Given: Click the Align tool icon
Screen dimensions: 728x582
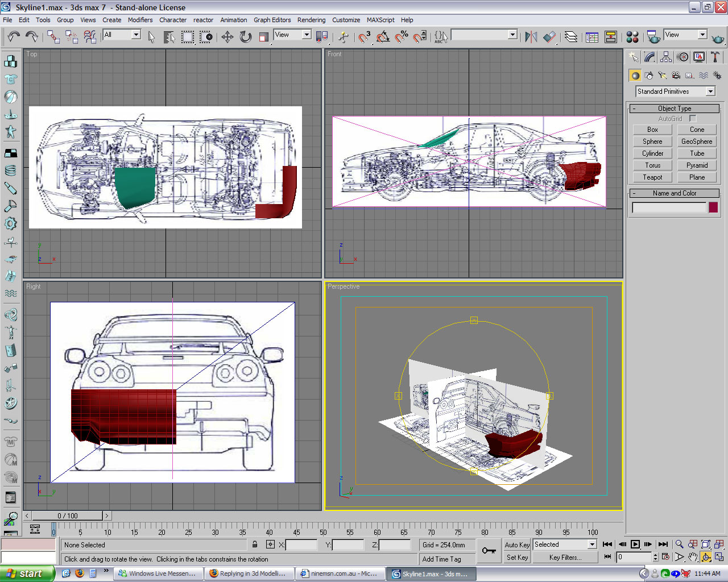Looking at the screenshot, I should click(x=549, y=37).
